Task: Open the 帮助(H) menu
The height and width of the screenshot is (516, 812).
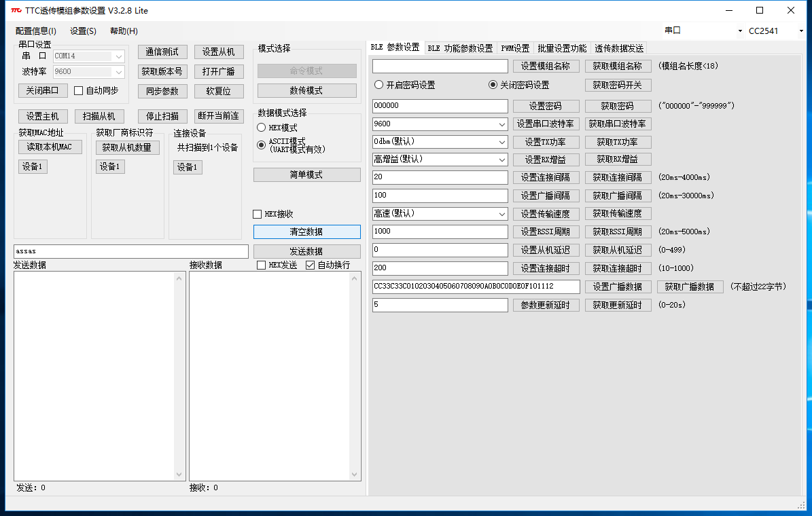Action: click(124, 31)
